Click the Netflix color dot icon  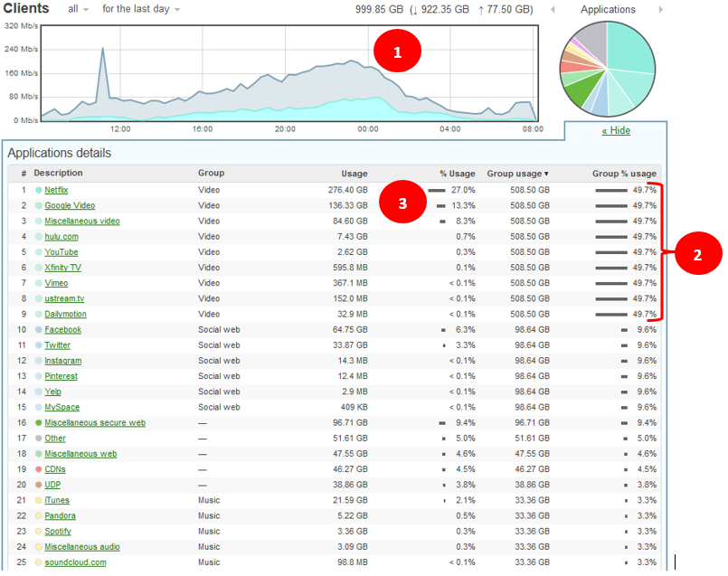(39, 191)
